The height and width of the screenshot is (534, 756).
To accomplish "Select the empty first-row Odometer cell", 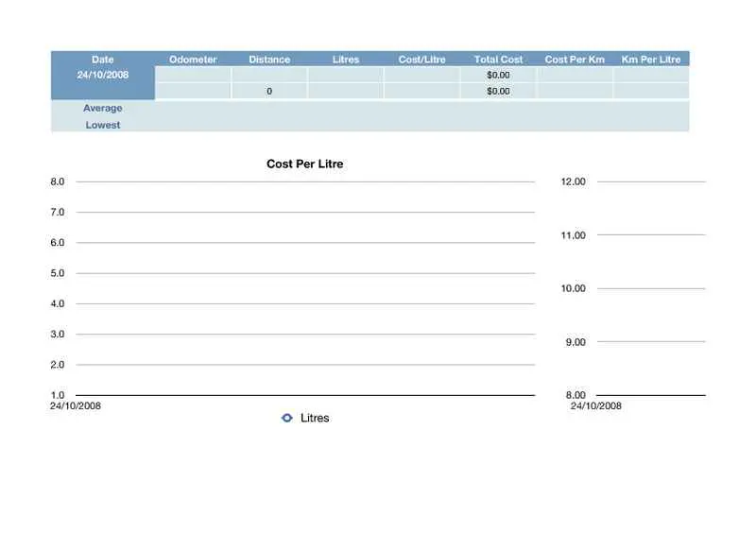I will (193, 75).
